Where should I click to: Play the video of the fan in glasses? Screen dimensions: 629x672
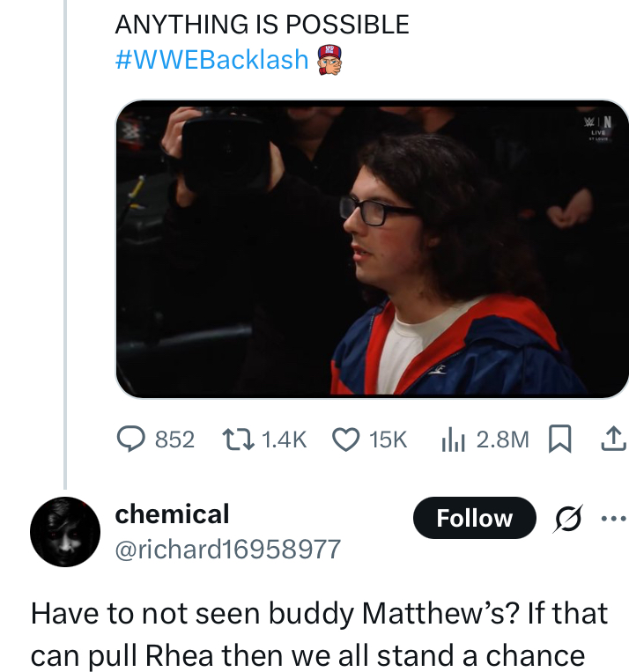pyautogui.click(x=372, y=248)
